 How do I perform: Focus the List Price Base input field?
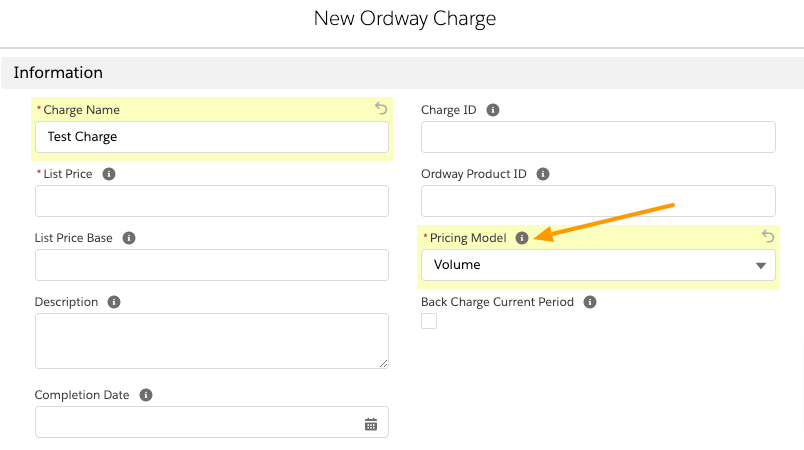[212, 265]
